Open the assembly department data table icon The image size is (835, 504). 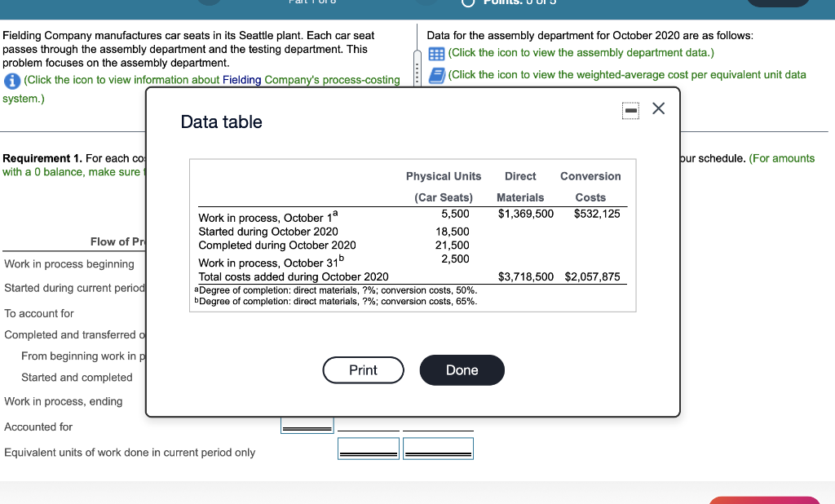(x=436, y=54)
